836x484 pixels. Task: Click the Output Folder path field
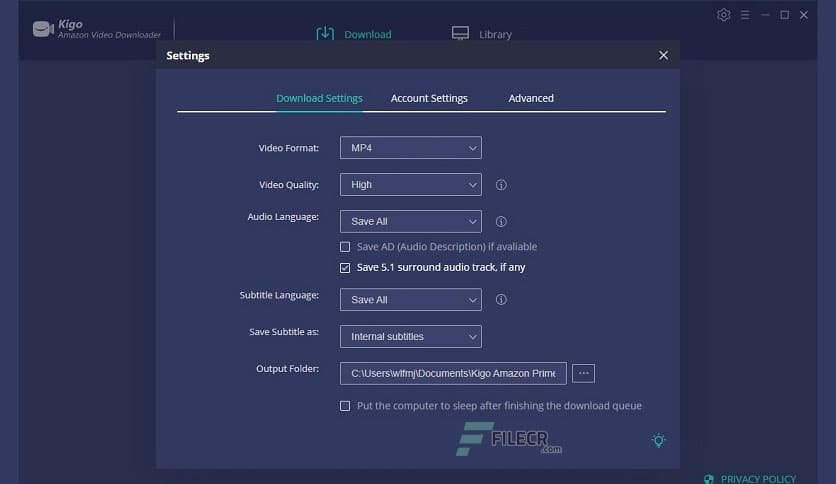point(453,373)
